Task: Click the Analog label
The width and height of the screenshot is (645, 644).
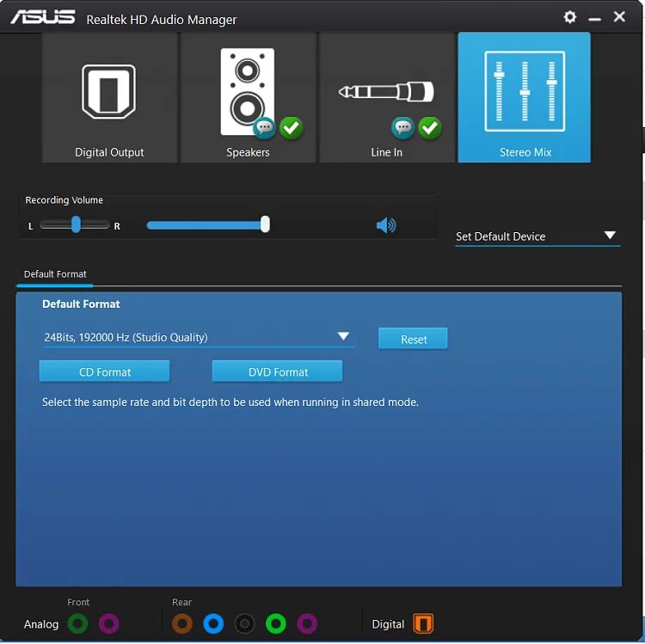Action: [41, 624]
